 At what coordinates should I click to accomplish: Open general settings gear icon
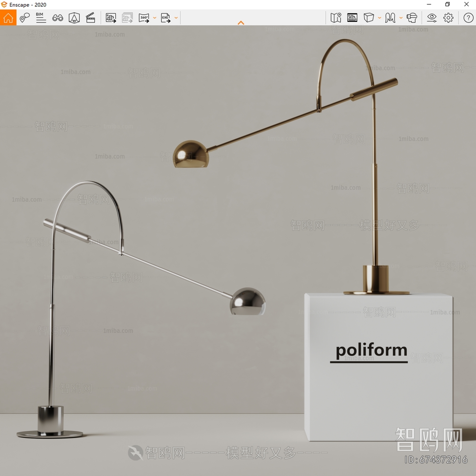(448, 18)
